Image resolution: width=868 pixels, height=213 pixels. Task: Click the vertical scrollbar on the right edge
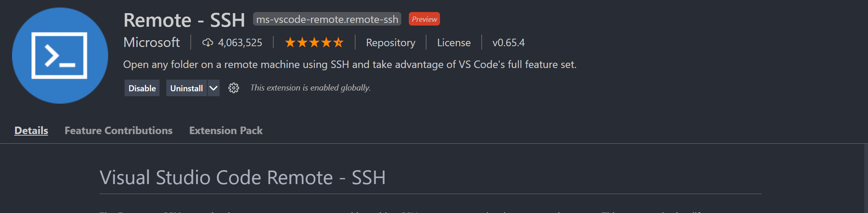(x=866, y=178)
